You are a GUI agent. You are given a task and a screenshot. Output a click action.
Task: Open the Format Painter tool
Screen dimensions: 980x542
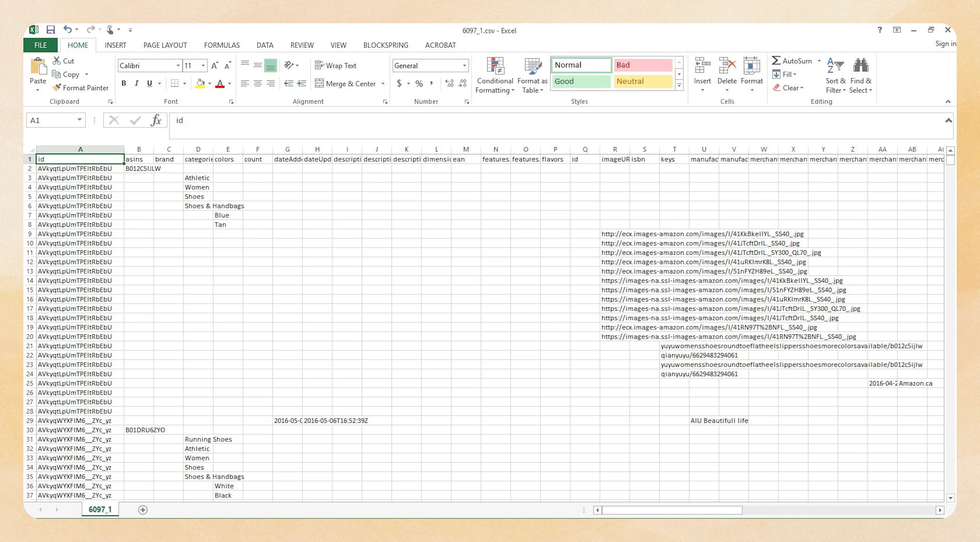pyautogui.click(x=81, y=88)
